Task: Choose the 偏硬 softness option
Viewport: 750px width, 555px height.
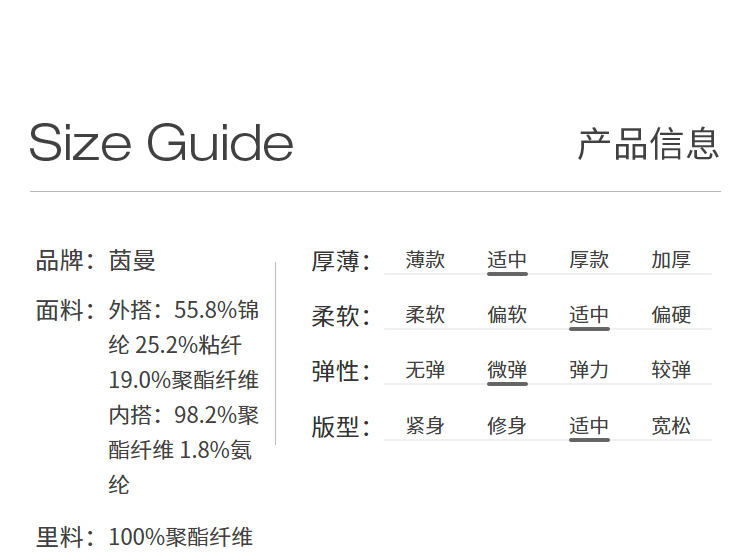Action: coord(671,315)
